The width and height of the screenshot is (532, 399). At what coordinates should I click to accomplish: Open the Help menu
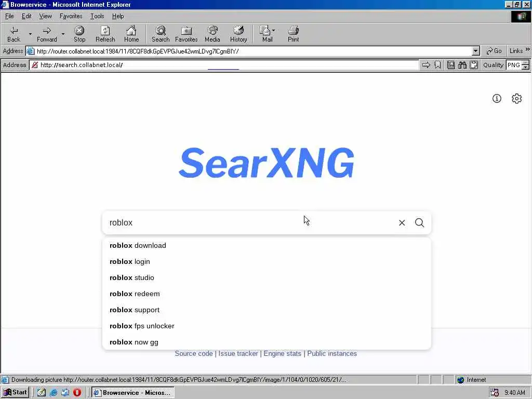tap(118, 16)
